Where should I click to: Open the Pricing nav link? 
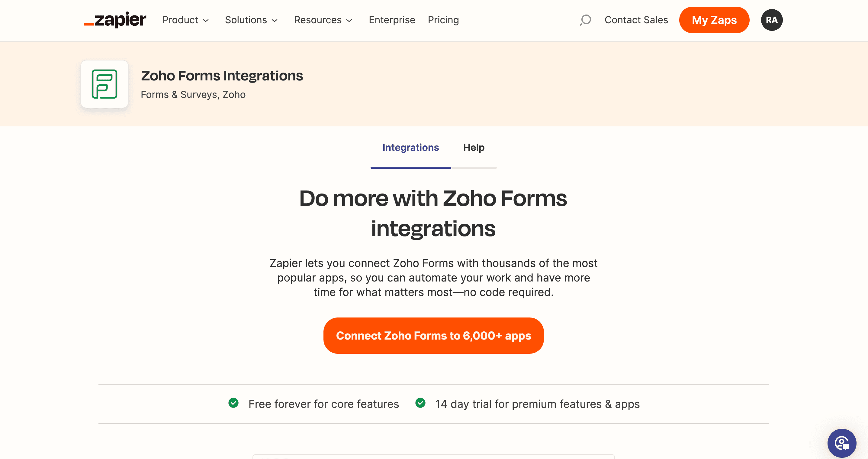(x=443, y=20)
